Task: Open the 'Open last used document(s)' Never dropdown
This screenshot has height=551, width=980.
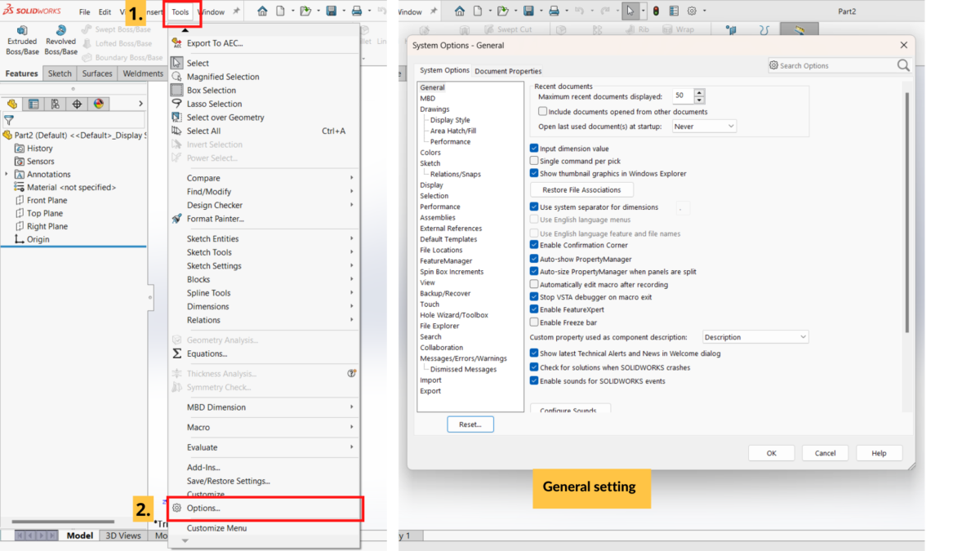Action: pyautogui.click(x=704, y=127)
